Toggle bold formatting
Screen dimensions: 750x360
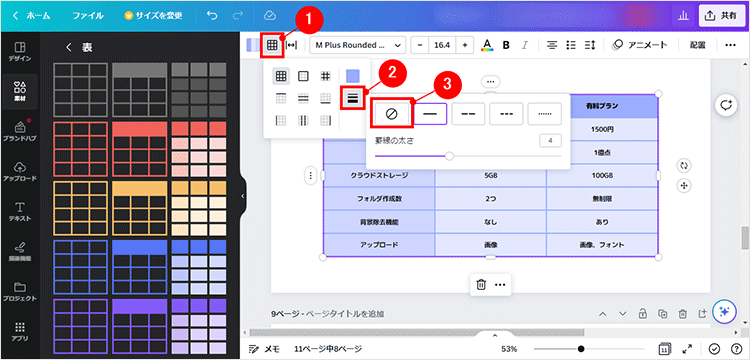tap(506, 45)
